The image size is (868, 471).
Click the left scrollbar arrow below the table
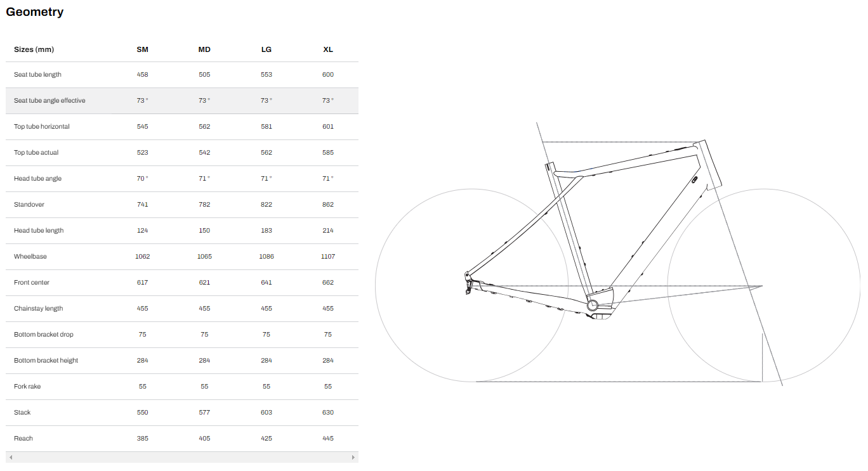tap(10, 456)
